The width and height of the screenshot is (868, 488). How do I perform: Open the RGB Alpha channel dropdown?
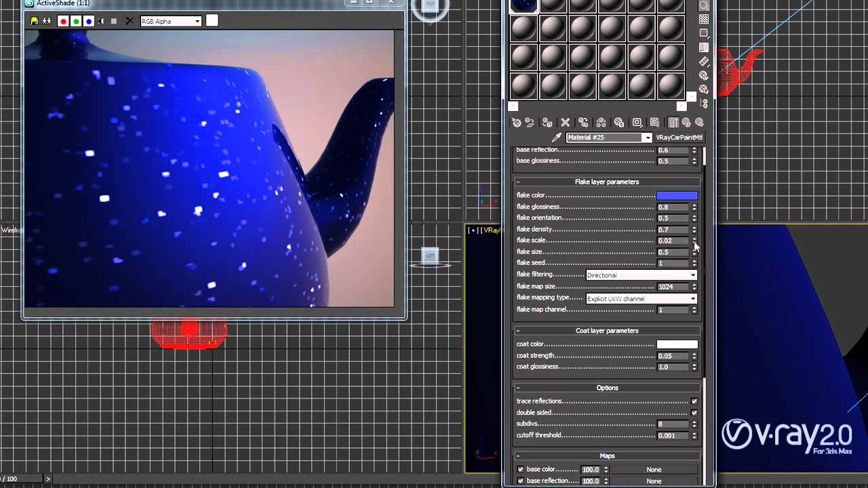point(171,21)
